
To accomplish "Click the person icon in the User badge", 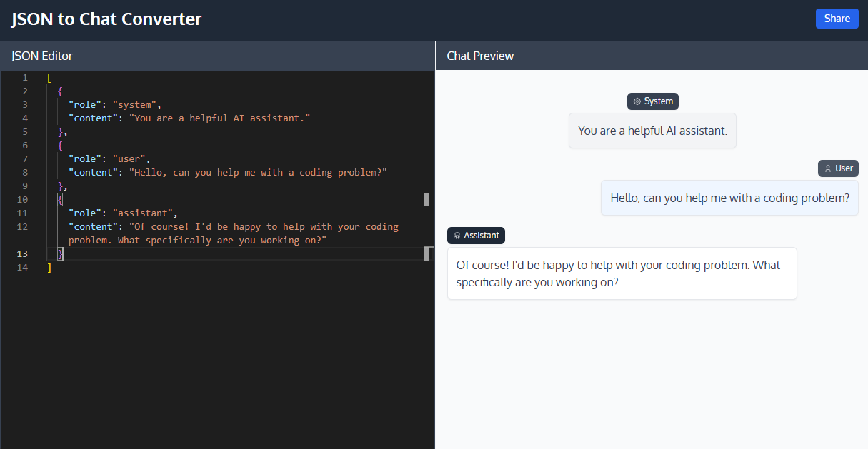I will 828,168.
